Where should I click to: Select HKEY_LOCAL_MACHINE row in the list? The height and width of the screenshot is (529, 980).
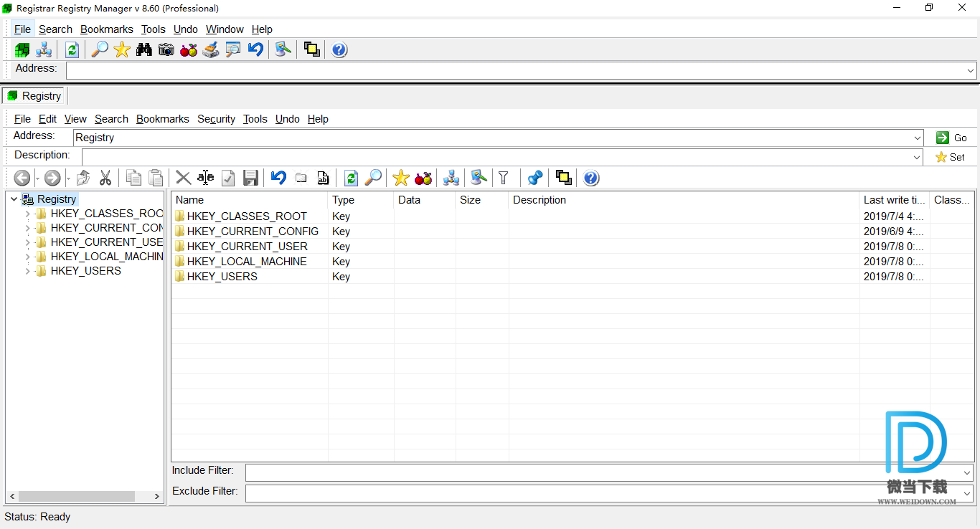[573, 262]
